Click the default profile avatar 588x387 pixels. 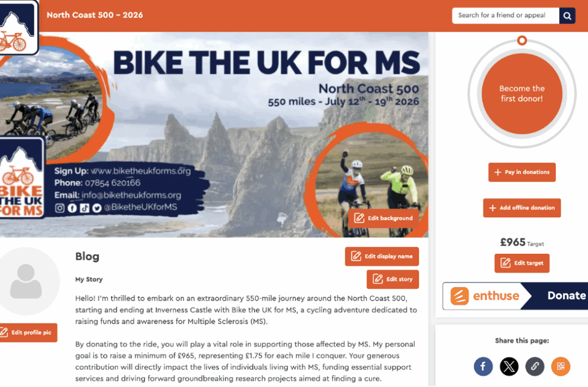pos(26,281)
